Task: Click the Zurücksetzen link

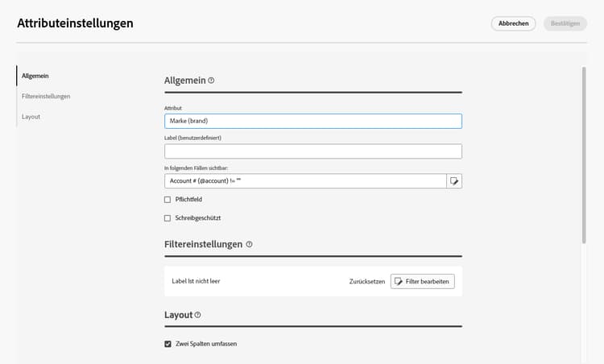Action: click(x=366, y=281)
